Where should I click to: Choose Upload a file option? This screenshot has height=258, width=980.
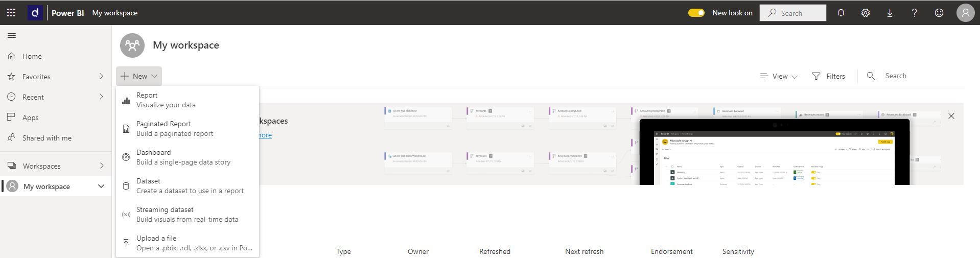pyautogui.click(x=188, y=243)
